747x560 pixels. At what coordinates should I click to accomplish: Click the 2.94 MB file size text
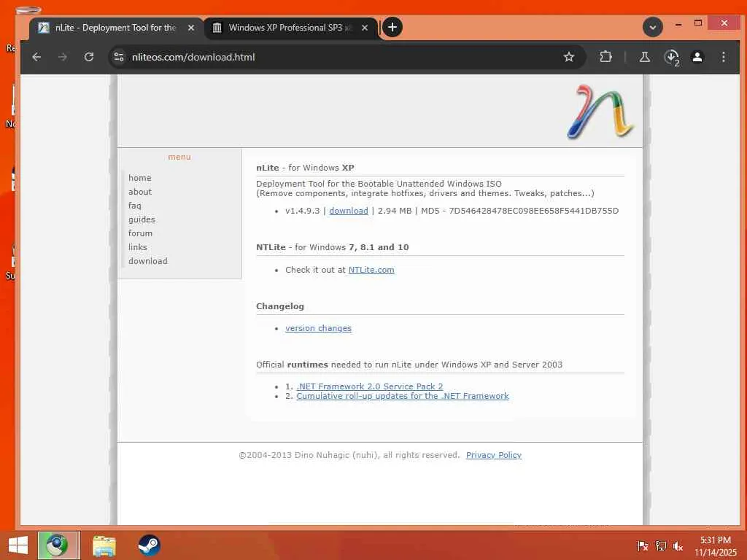(395, 211)
